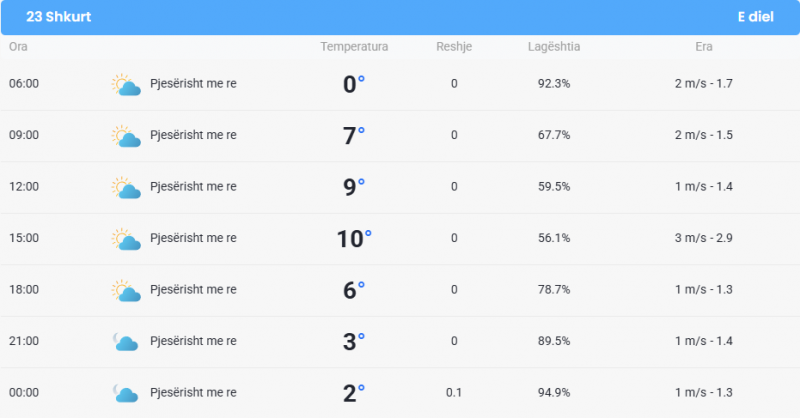Click the moon cloud icon at 21:00
Image resolution: width=800 pixels, height=418 pixels.
(x=126, y=342)
